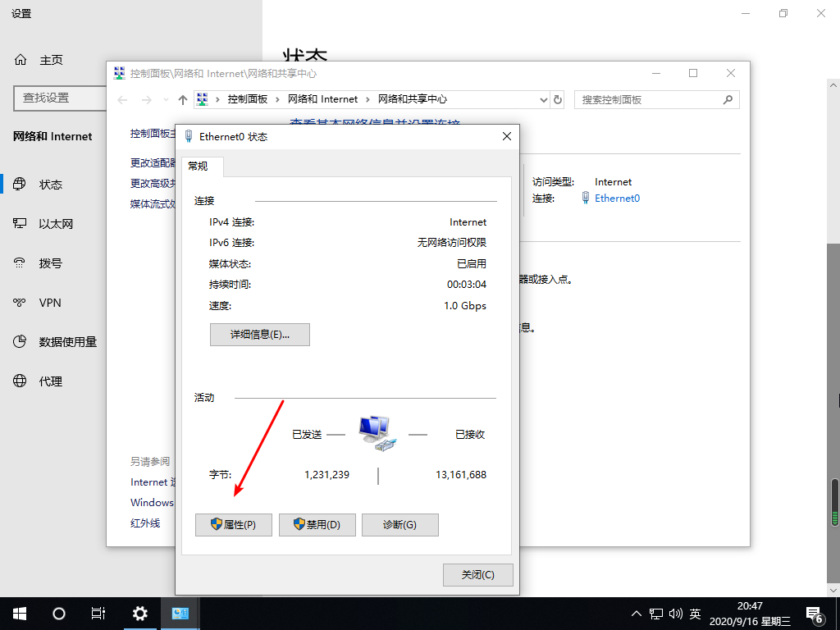Run Diagnose (诊断) for Ethernet0

400,524
